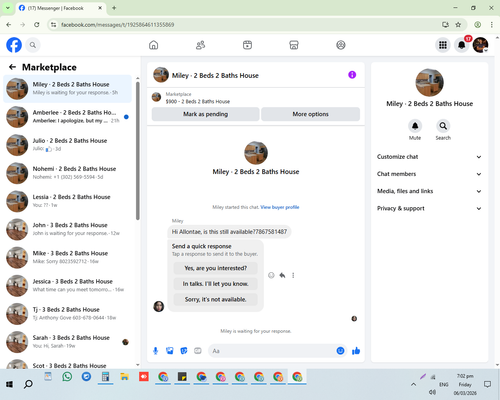Open the Chrome tab search dropdown arrow
The image size is (500, 400).
coord(8,8)
